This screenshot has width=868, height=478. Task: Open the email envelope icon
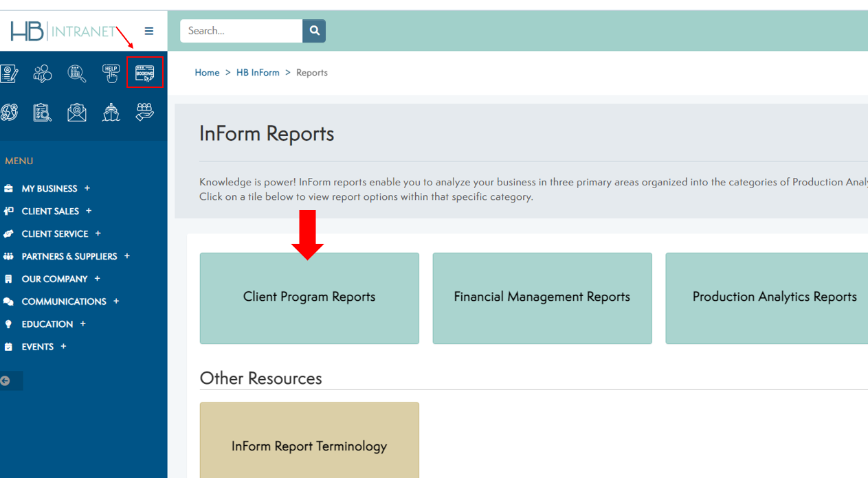tap(77, 112)
